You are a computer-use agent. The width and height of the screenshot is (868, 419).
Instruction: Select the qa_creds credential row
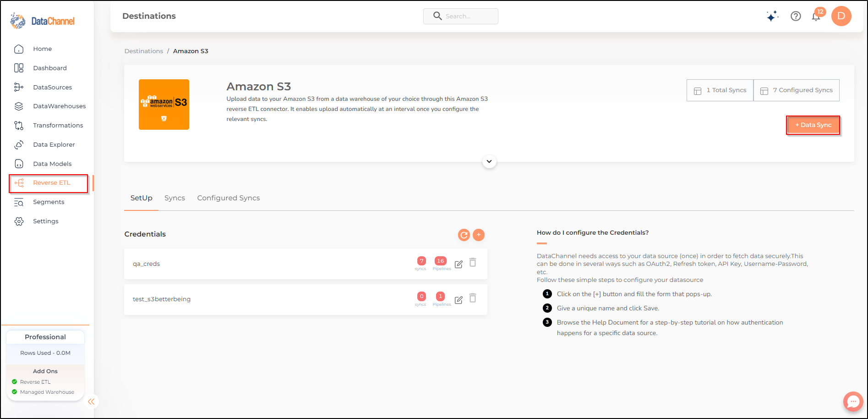[306, 264]
